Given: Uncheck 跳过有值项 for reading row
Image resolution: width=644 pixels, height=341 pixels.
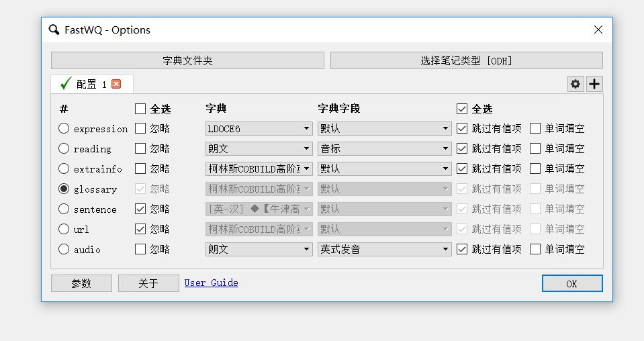Looking at the screenshot, I should click(x=462, y=148).
